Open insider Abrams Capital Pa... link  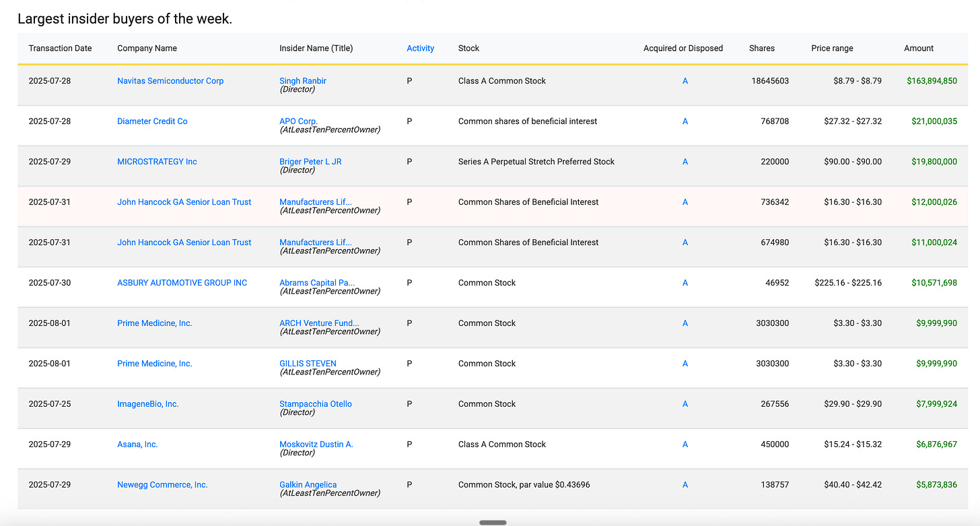[317, 283]
